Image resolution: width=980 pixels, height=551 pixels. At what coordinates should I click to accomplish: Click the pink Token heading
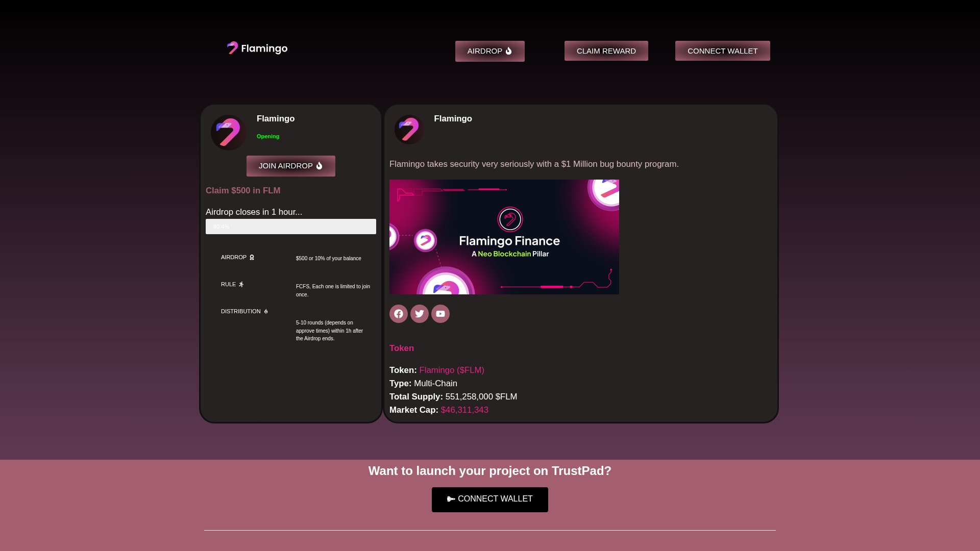point(402,348)
